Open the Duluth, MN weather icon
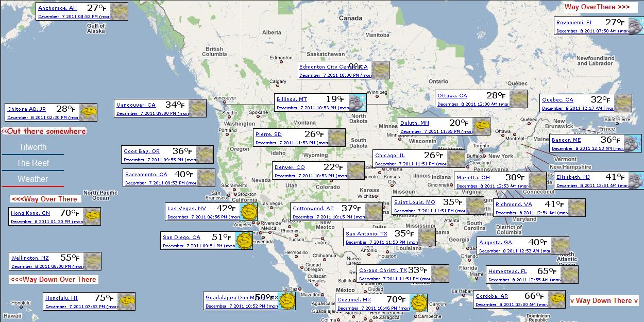644x322 pixels. pos(481,126)
